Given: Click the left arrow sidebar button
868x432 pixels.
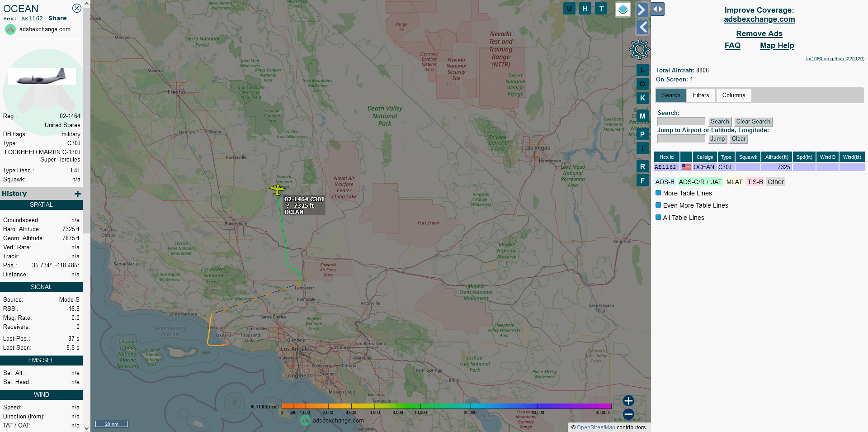Looking at the screenshot, I should tap(642, 28).
